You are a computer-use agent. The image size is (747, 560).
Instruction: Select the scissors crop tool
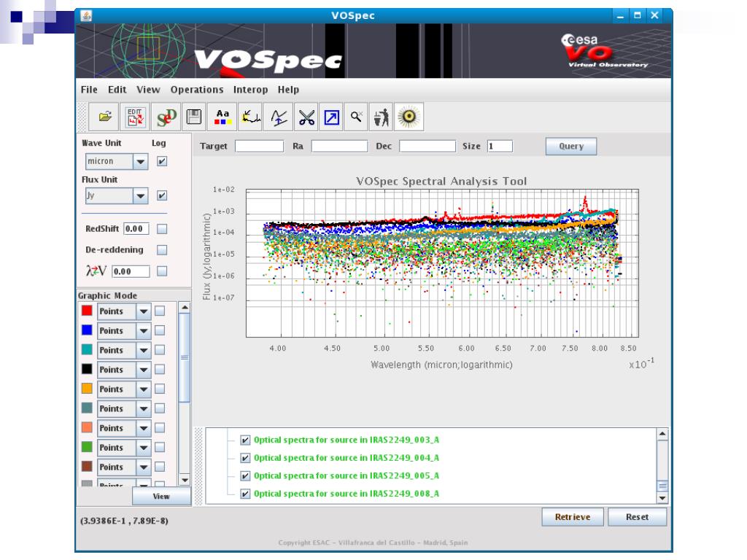(306, 117)
